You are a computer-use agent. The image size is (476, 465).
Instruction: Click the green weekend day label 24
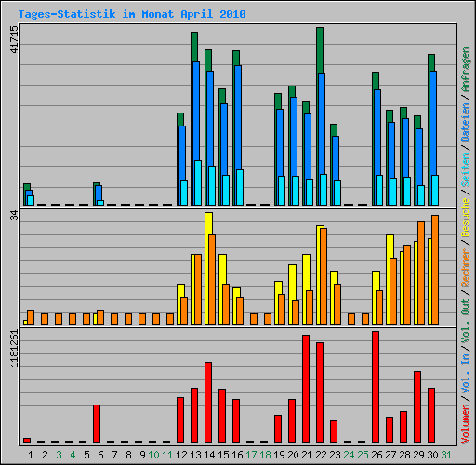[349, 455]
